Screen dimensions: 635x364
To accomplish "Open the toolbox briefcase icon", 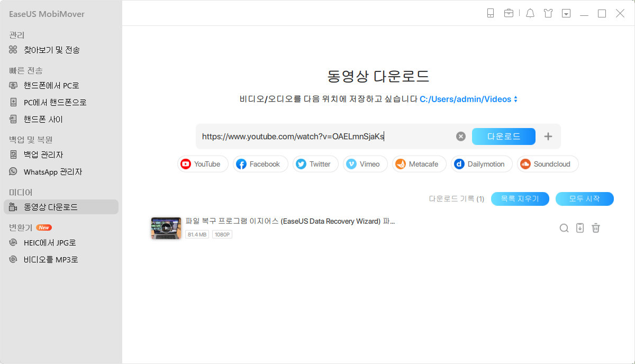I will coord(509,14).
